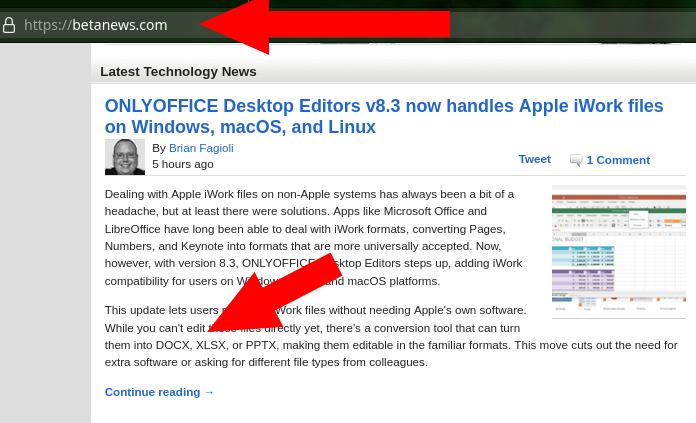Open the ONLYOFFICE Desktop Editors v8.3 headline

pos(384,116)
